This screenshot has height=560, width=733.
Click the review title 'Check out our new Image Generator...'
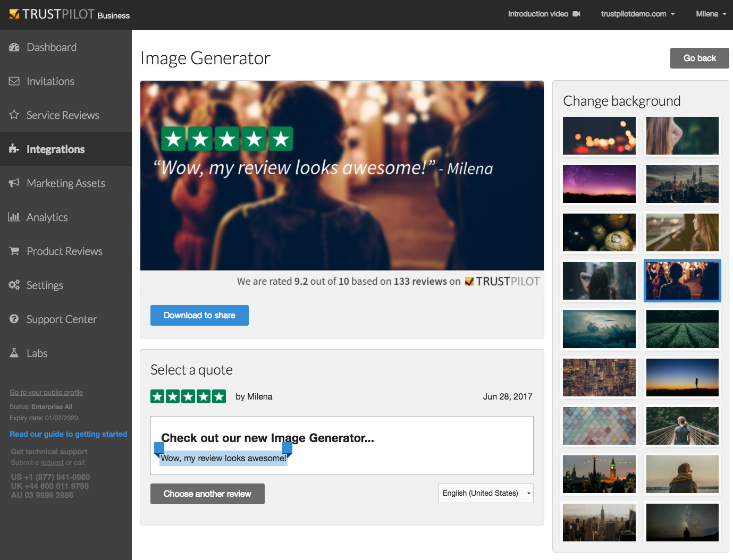267,438
